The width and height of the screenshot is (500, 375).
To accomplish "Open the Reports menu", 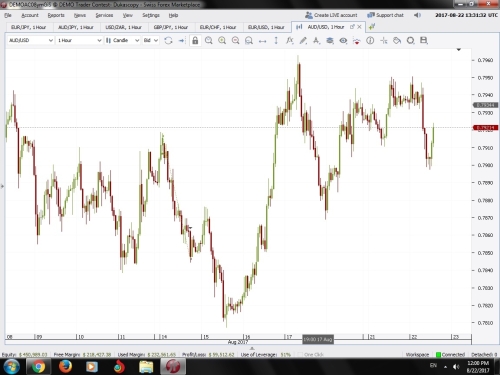I will (56, 15).
